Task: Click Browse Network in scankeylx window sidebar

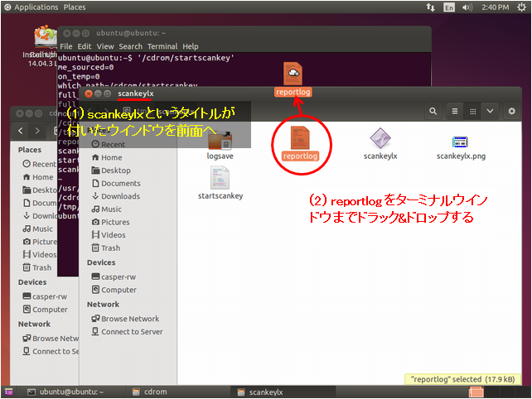Action: pos(130,319)
